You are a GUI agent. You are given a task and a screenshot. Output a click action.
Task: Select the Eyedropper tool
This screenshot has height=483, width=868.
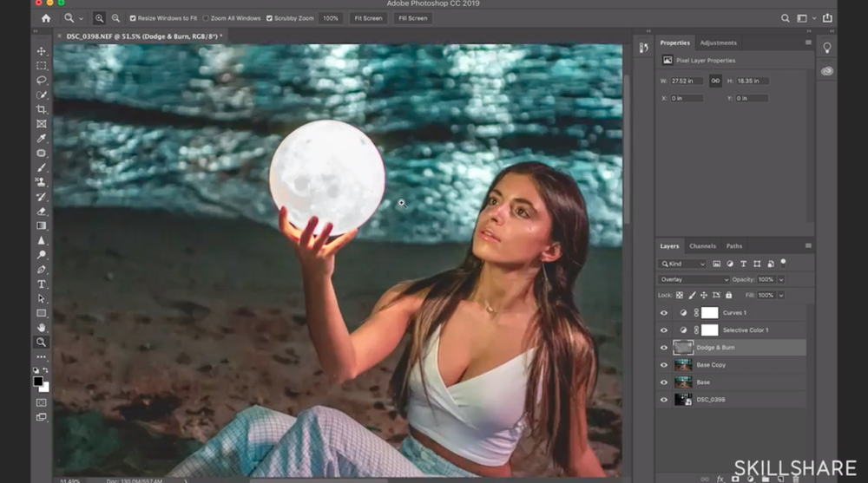[x=41, y=139]
